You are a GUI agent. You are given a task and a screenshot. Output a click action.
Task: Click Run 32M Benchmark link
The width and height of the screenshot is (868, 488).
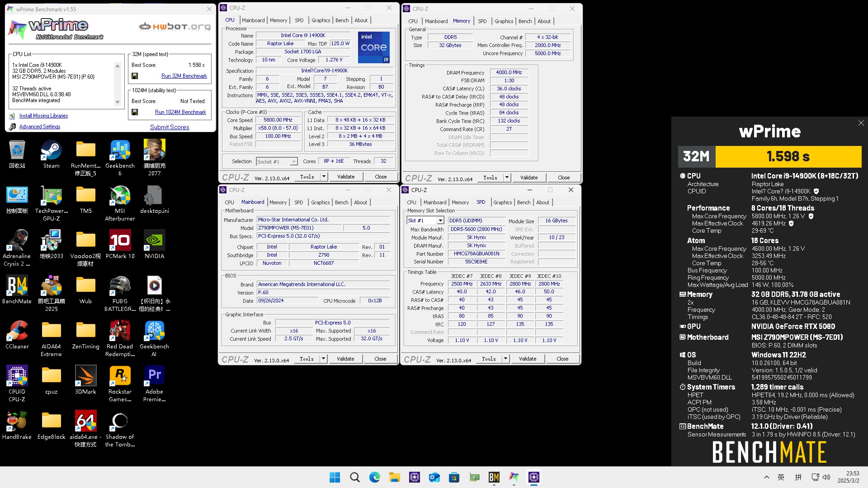[x=184, y=76]
